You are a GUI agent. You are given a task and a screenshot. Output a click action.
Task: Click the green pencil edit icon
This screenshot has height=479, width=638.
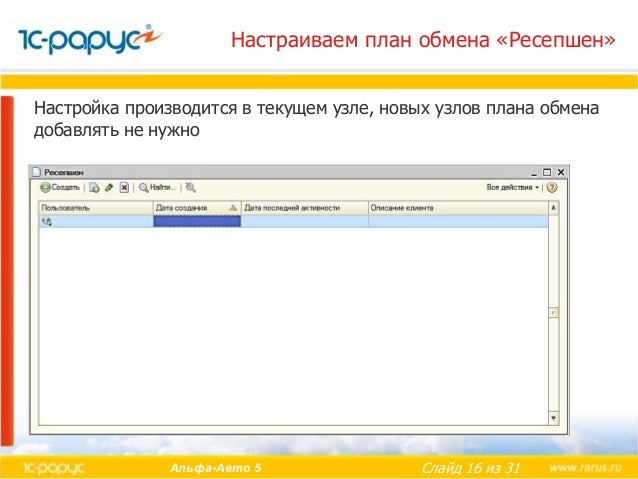109,188
